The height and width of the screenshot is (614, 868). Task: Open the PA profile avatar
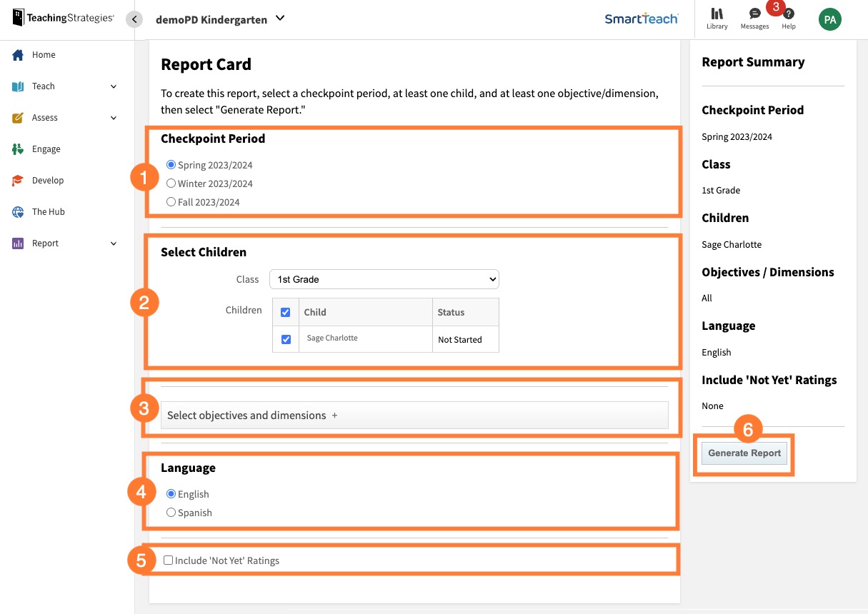pos(829,19)
